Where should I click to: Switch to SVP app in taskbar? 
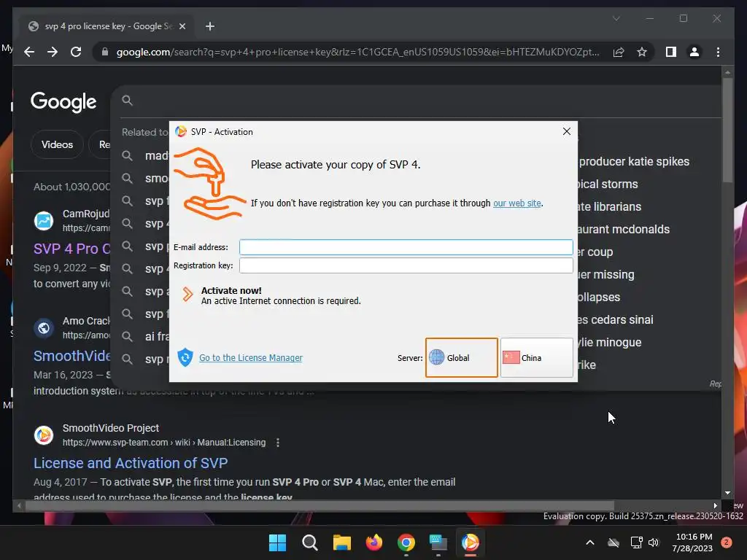pos(471,542)
